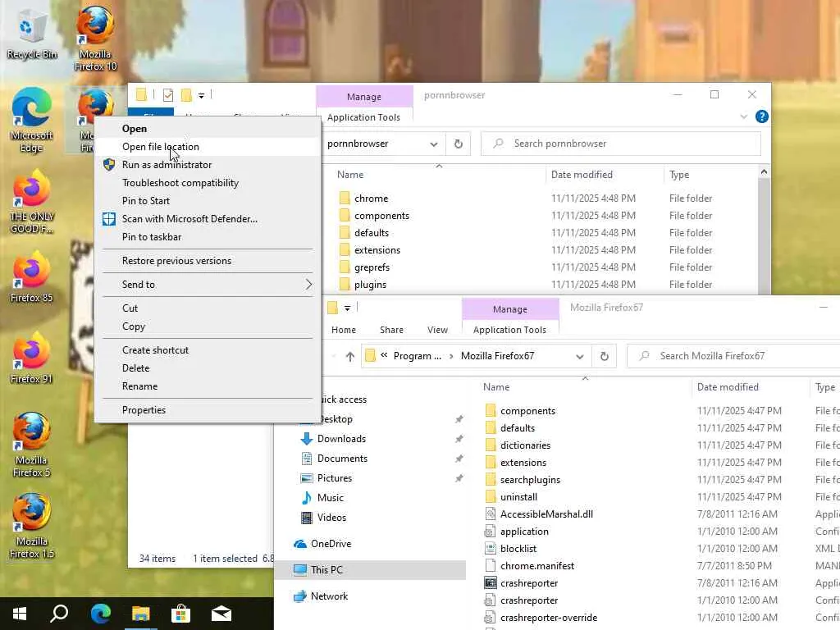Screen dimensions: 840x630
Task: Click the double-chevron breadcrumb overflow
Action: [x=384, y=355]
